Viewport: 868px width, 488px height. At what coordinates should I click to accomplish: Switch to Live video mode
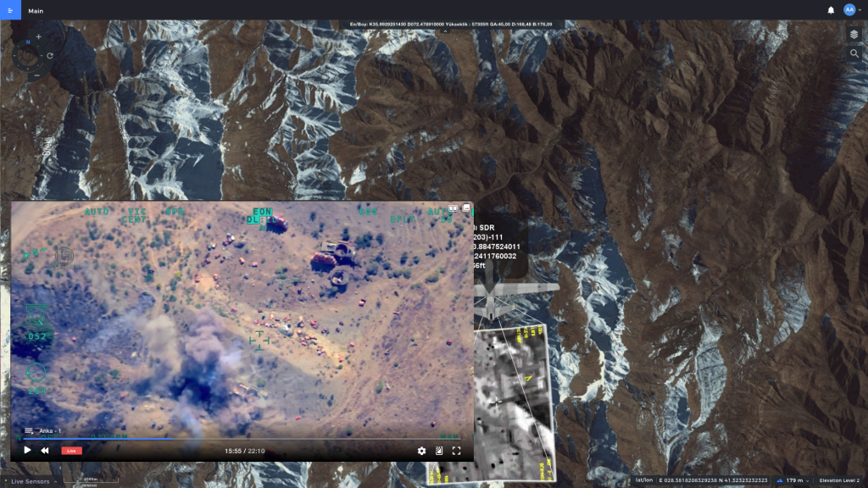71,451
